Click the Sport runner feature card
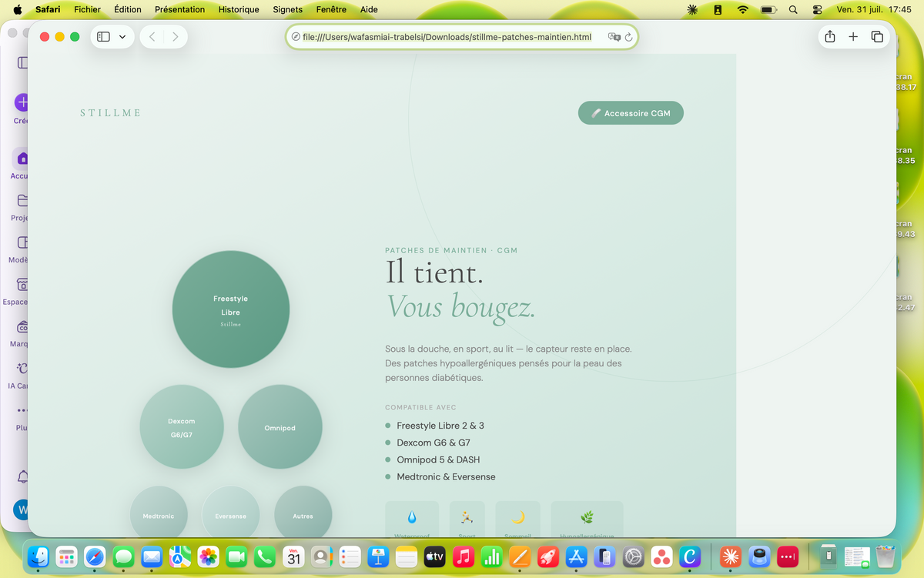This screenshot has width=924, height=578. click(467, 520)
